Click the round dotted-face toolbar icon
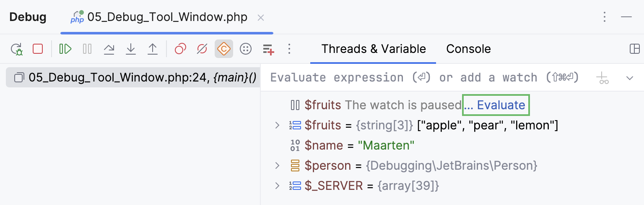 (x=245, y=49)
